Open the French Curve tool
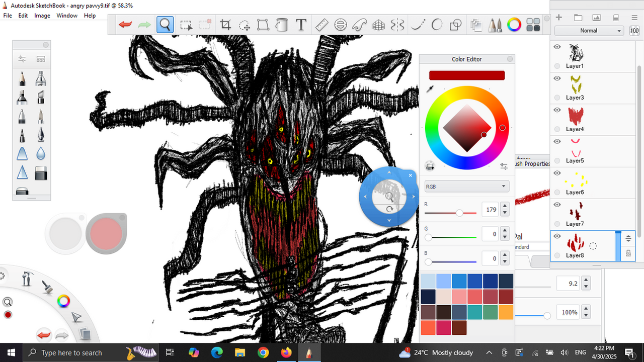The width and height of the screenshot is (644, 362). pos(359,25)
